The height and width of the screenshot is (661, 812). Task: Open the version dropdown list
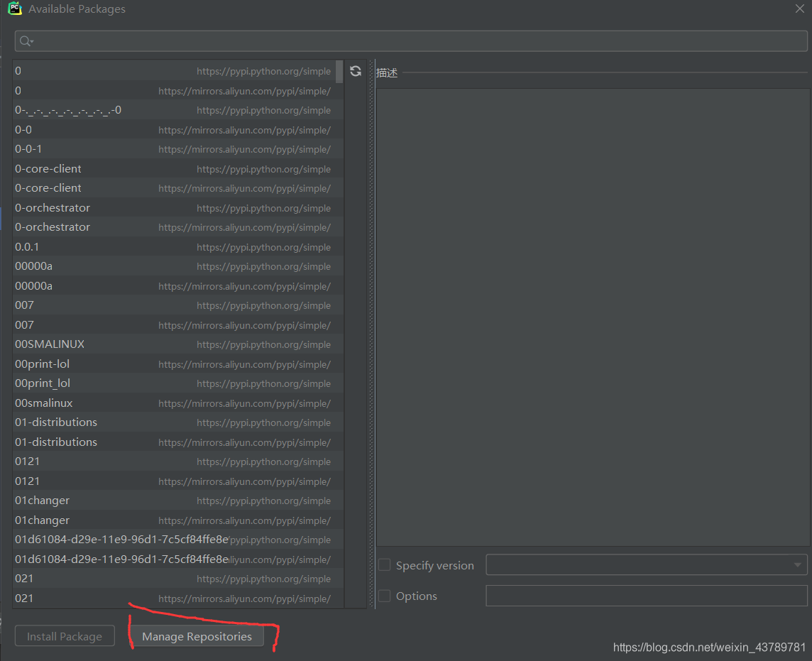(798, 564)
